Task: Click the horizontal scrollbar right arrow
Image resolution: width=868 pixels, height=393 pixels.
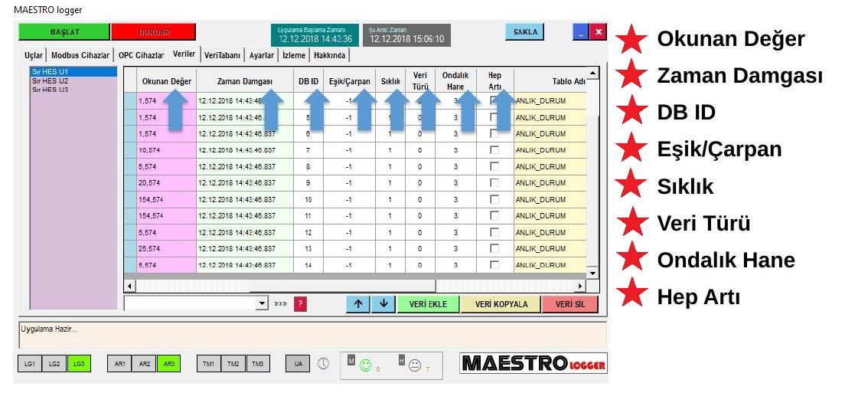Action: point(580,286)
